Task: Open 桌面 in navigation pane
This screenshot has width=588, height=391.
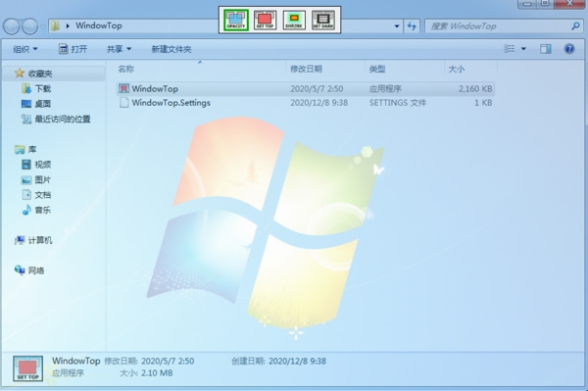Action: point(43,104)
